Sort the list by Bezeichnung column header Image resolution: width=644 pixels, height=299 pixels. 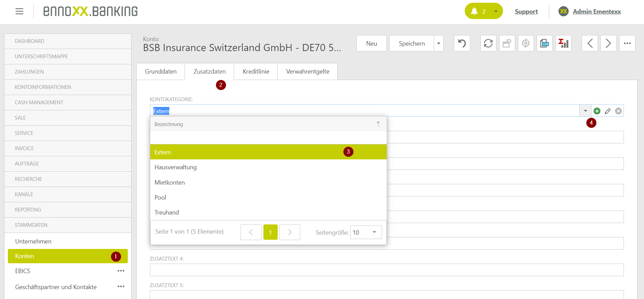(169, 124)
